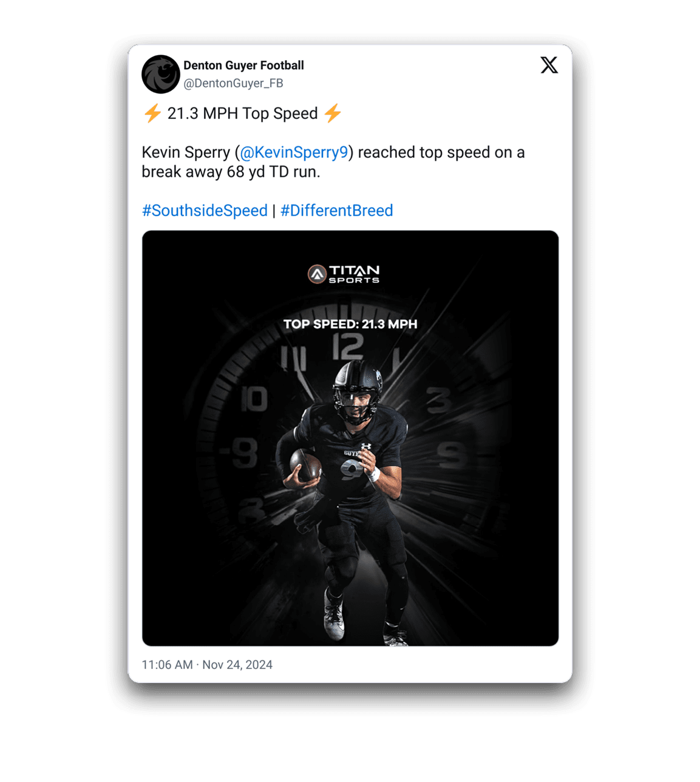Viewport: 700px width, 782px height.
Task: Click the clock numeral 10 in graphic
Action: pos(254,399)
